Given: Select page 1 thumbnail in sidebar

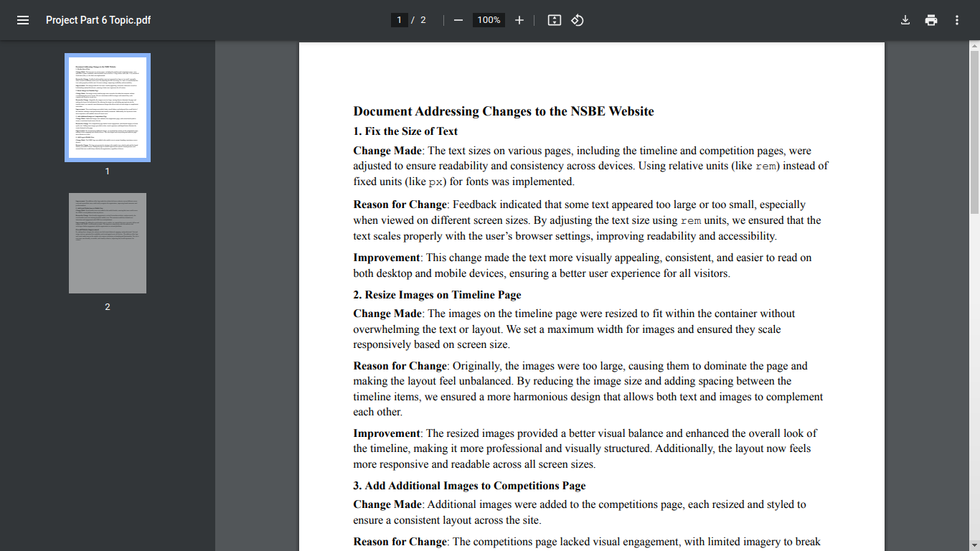Looking at the screenshot, I should [107, 107].
